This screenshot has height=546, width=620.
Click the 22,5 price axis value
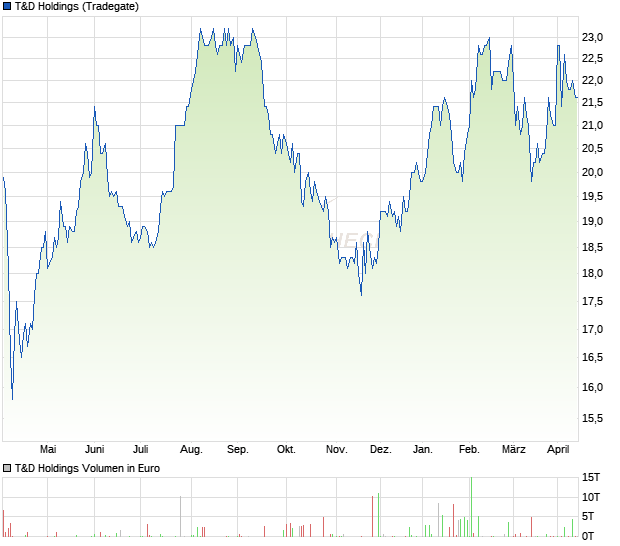tap(592, 59)
